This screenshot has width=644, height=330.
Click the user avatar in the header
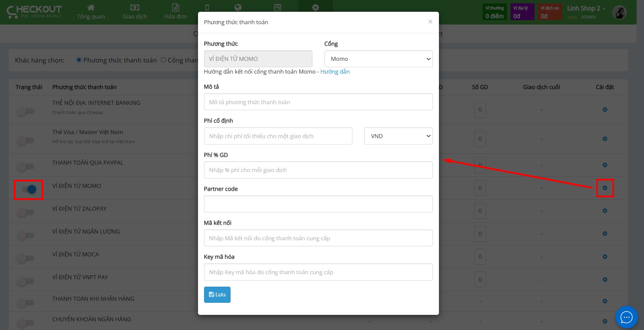pyautogui.click(x=619, y=12)
